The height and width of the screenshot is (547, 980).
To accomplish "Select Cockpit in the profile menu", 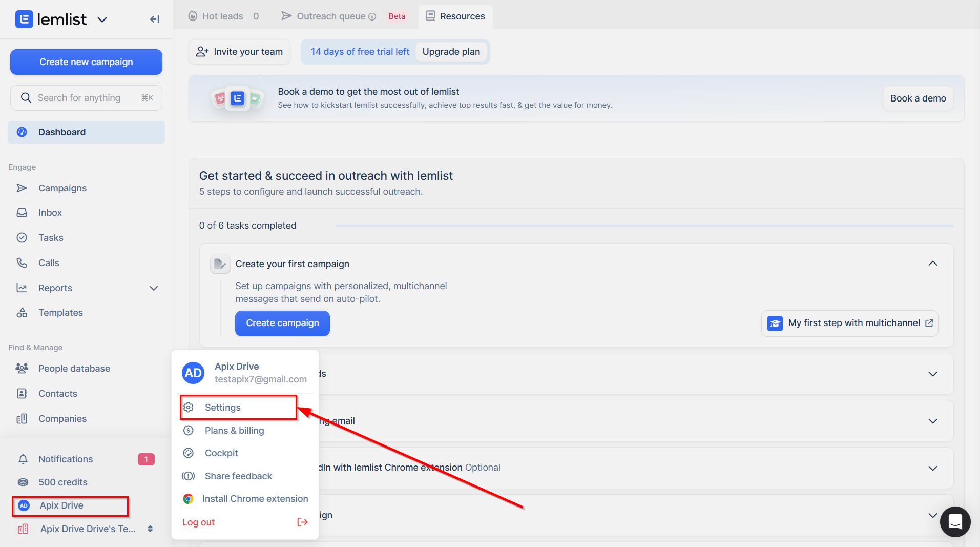I will (221, 453).
